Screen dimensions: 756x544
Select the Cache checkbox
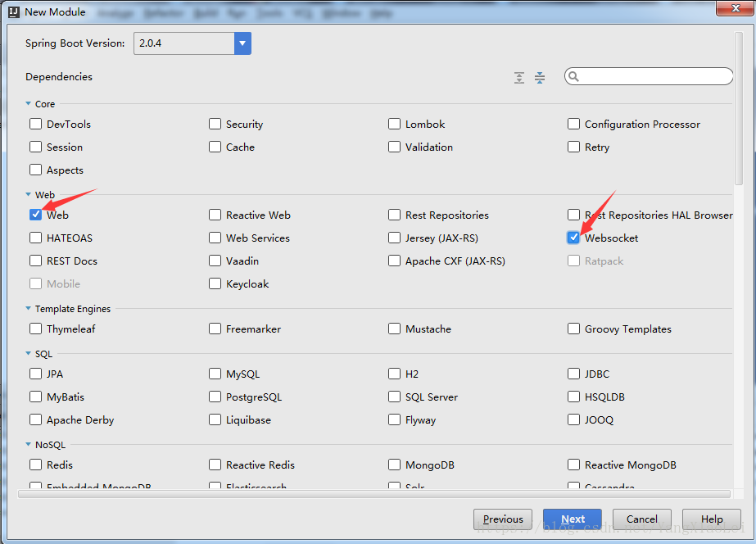click(215, 147)
